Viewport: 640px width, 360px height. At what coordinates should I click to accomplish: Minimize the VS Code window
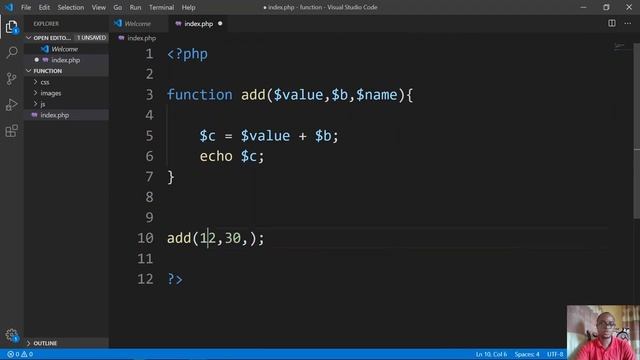pyautogui.click(x=583, y=7)
